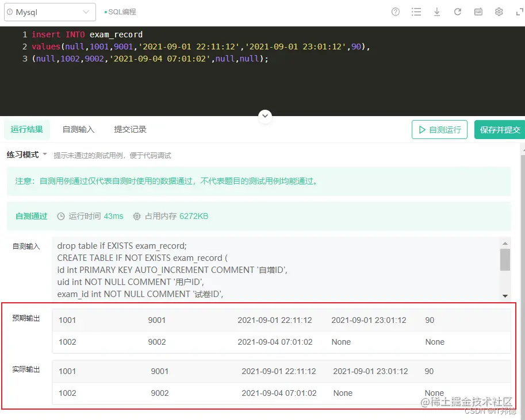525x420 pixels.
Task: Open the keyboard shortcuts panel icon
Action: 478,12
